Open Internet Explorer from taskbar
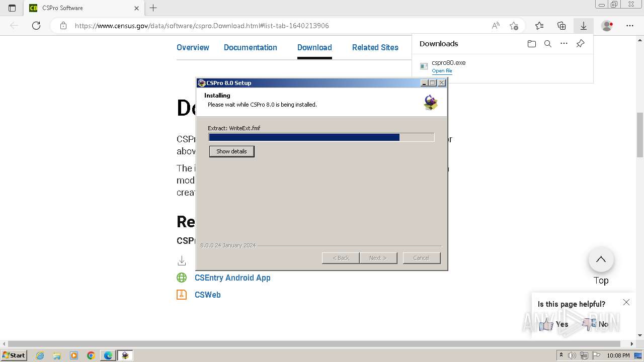This screenshot has width=644, height=362. point(40,355)
